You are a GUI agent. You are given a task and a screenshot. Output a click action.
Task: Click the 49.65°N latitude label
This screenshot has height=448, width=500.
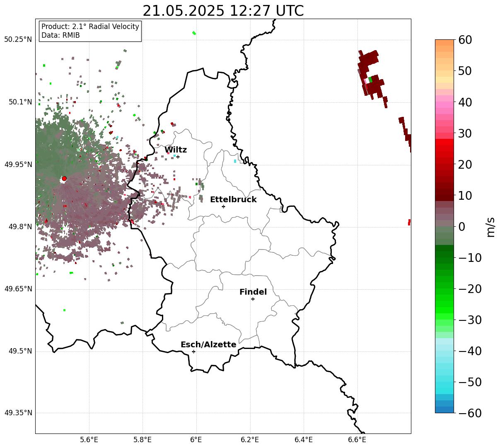pos(18,289)
